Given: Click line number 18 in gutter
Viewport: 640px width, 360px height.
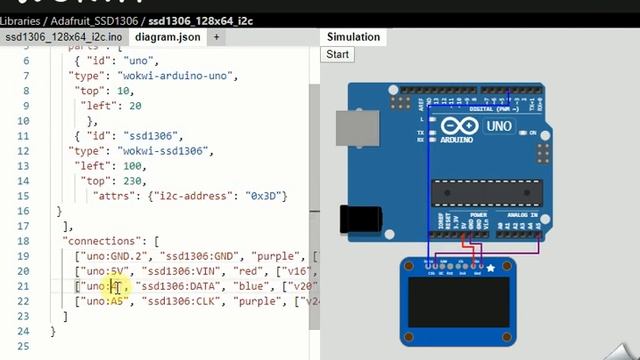Looking at the screenshot, I should [23, 241].
